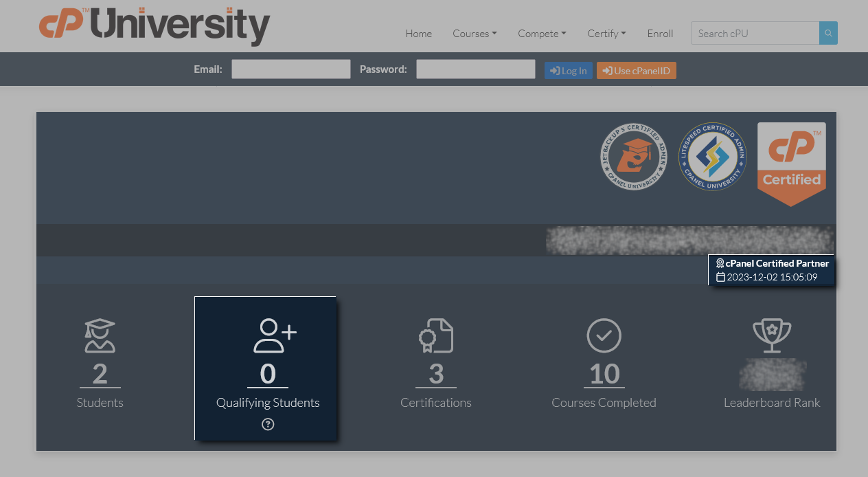Click the Certifications count of 3
Screen dimensions: 868x477
tap(436, 374)
